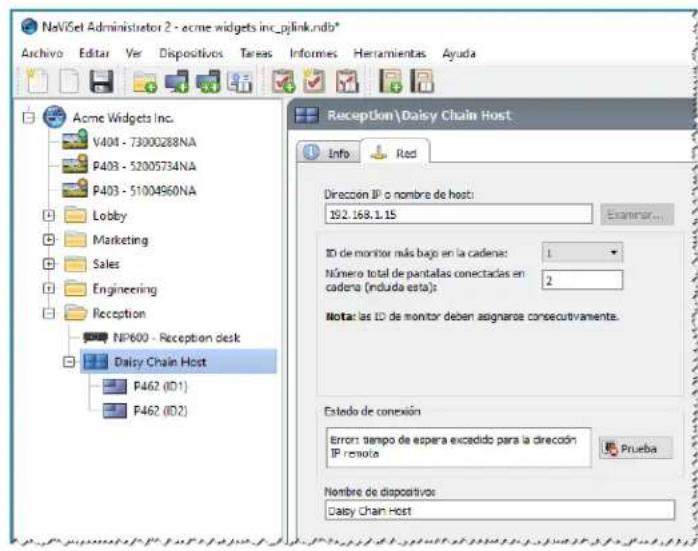Select P403 - 51004960NA in tree
Viewport: 698px width, 551px height.
coord(144,191)
